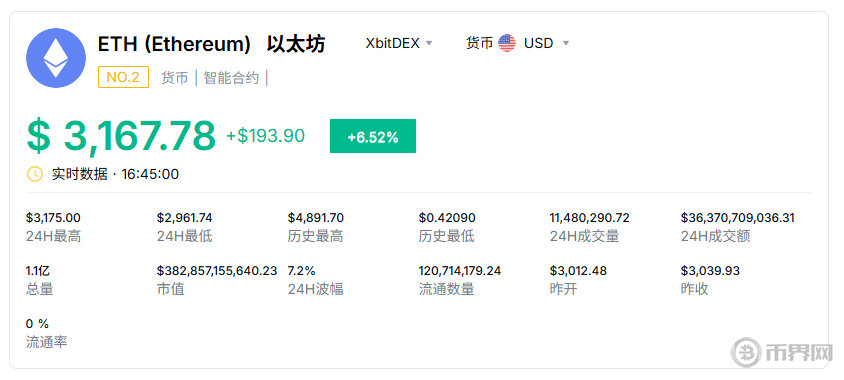Click the 市值 market cap figure
The image size is (844, 380).
click(x=217, y=271)
